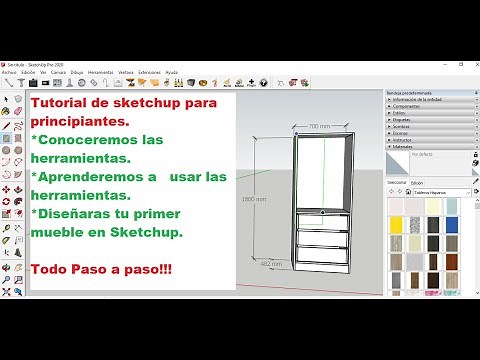Choose the red Rotate tool
The width and height of the screenshot is (480, 360).
[6, 201]
